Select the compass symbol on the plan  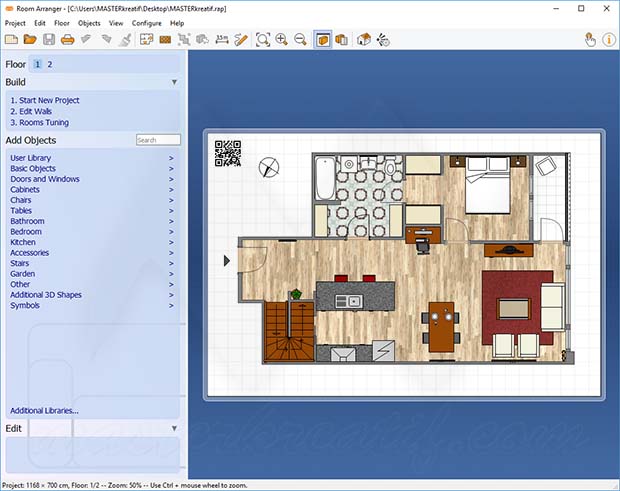point(269,167)
